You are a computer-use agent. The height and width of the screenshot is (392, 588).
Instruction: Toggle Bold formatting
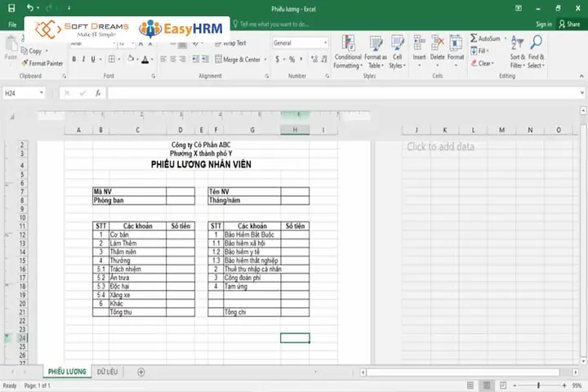point(74,59)
